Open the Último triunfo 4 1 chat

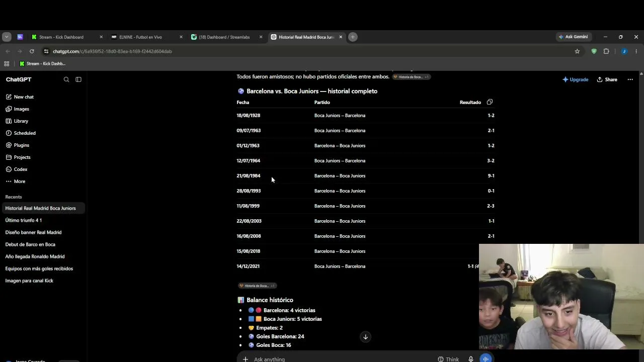(43, 220)
